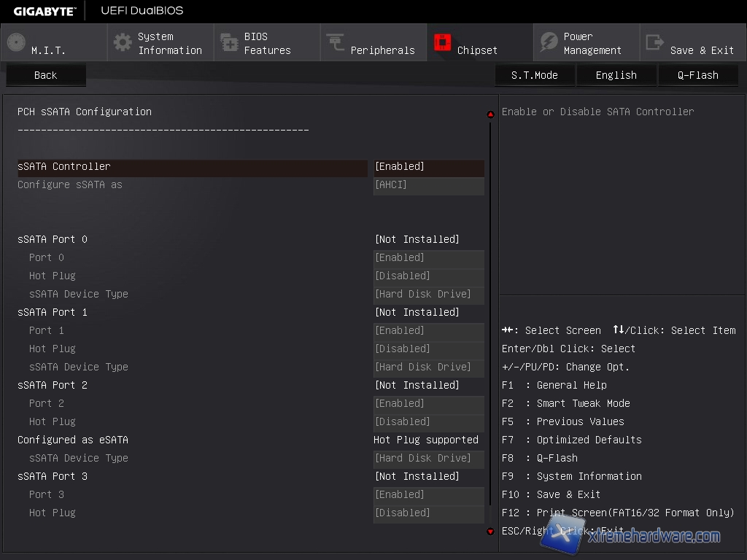Click the System Information gear icon

pos(123,42)
